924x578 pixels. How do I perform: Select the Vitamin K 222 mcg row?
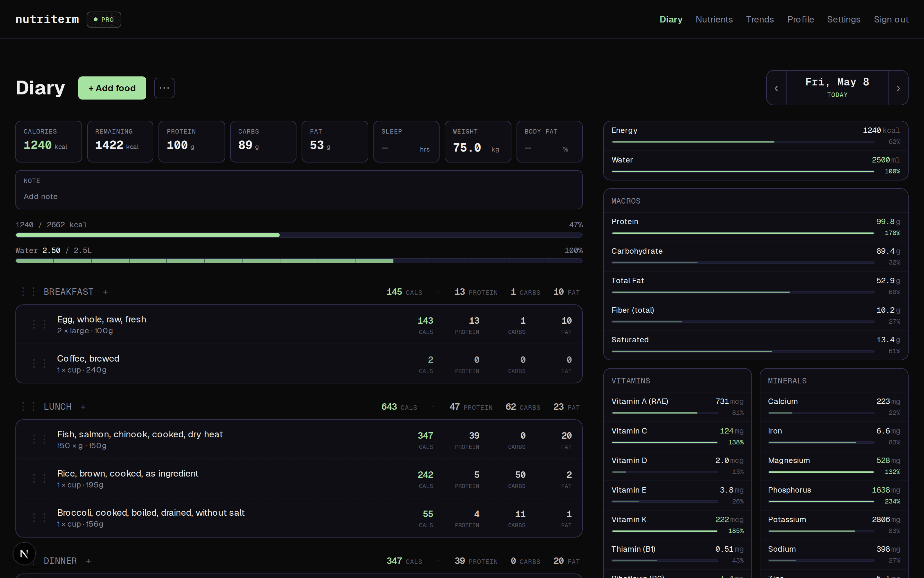click(x=677, y=525)
